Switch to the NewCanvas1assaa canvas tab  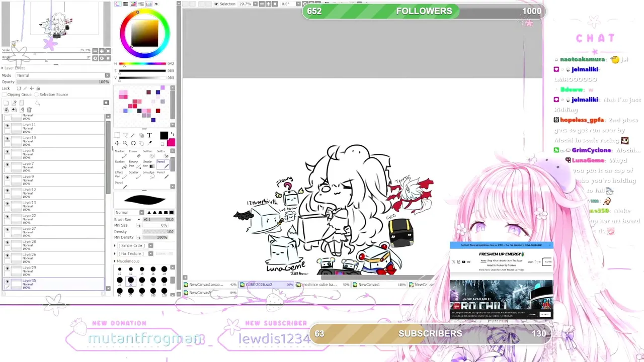pos(210,285)
